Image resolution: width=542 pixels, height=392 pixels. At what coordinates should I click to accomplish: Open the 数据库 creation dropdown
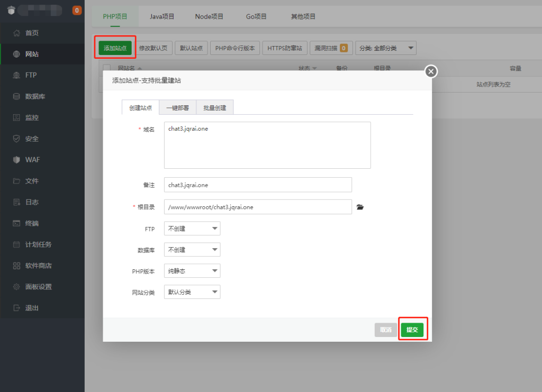tap(192, 249)
